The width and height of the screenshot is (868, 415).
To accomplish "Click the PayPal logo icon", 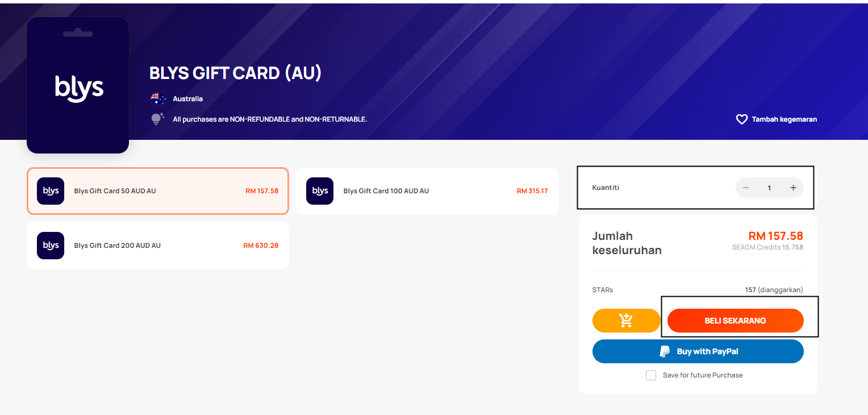I will click(x=664, y=351).
